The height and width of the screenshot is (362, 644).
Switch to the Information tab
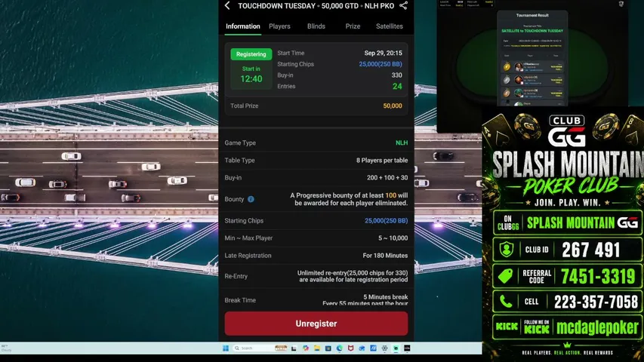pos(243,26)
